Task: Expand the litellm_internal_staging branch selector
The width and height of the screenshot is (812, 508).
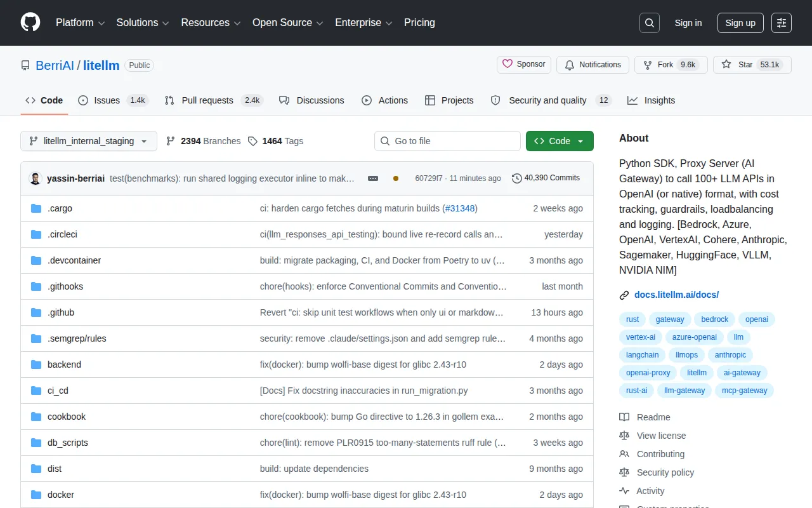Action: coord(89,141)
